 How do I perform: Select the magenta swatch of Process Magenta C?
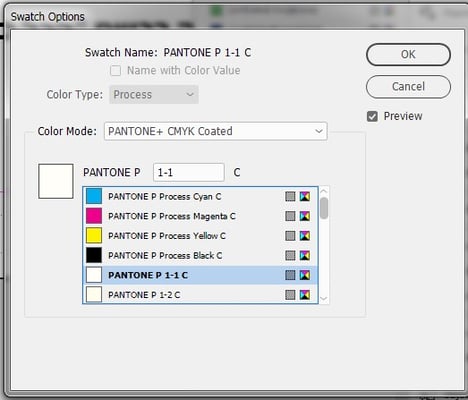click(x=94, y=216)
